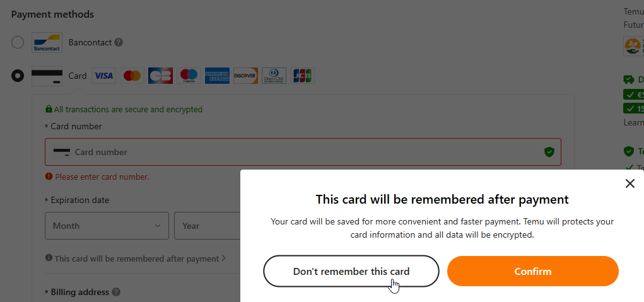Click the Maestro card logo

[189, 76]
